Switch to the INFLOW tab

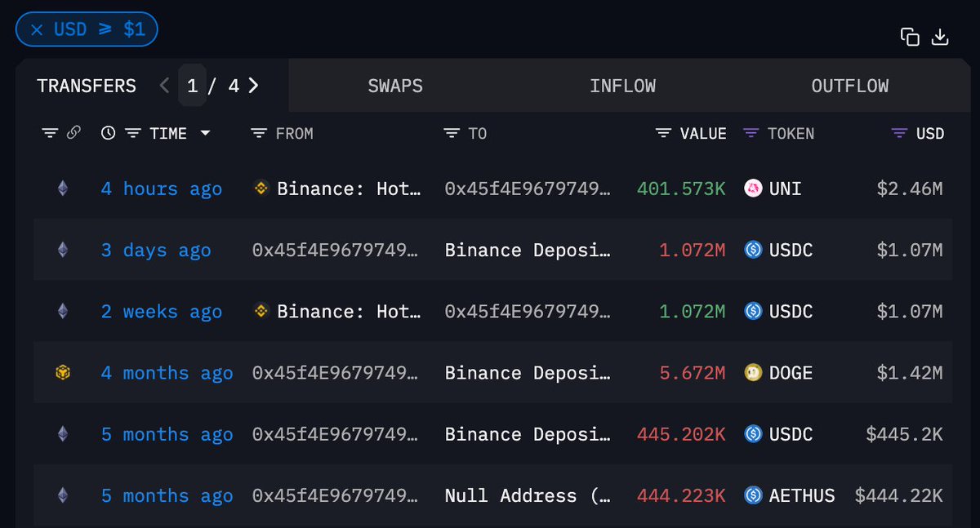[622, 86]
